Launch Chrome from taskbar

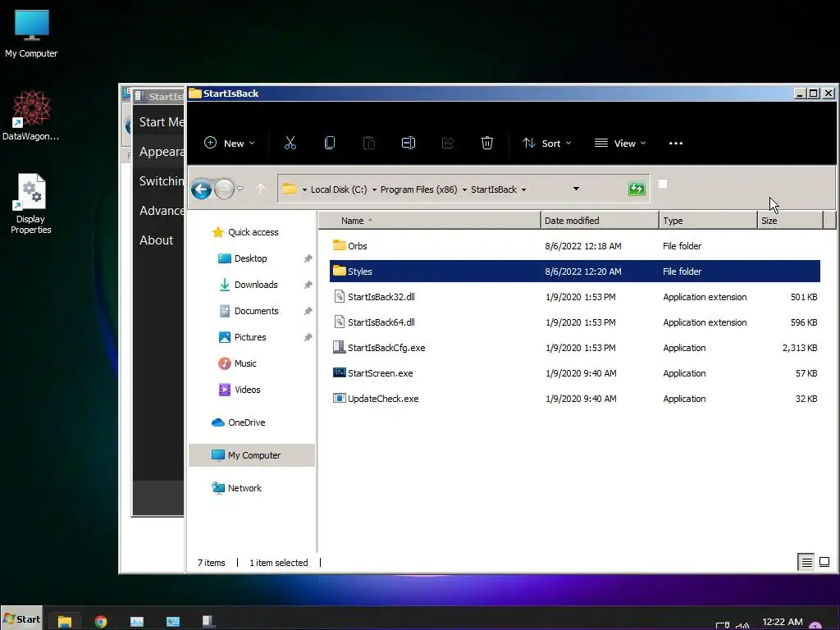pyautogui.click(x=101, y=622)
